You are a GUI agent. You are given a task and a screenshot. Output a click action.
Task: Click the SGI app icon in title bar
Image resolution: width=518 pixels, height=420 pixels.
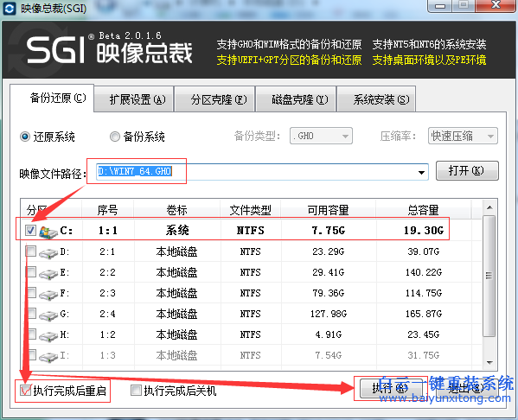click(x=10, y=9)
